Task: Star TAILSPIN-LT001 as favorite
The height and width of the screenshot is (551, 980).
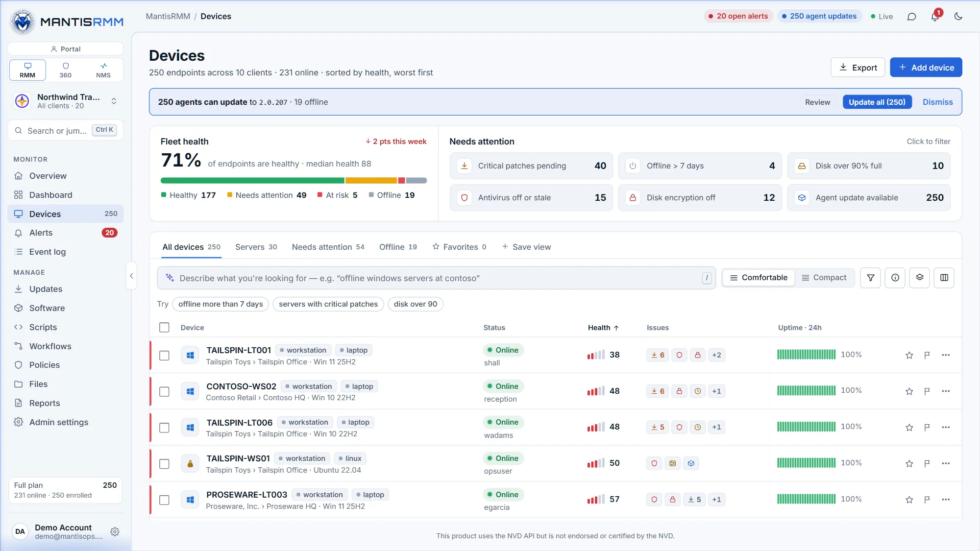Action: (x=909, y=355)
